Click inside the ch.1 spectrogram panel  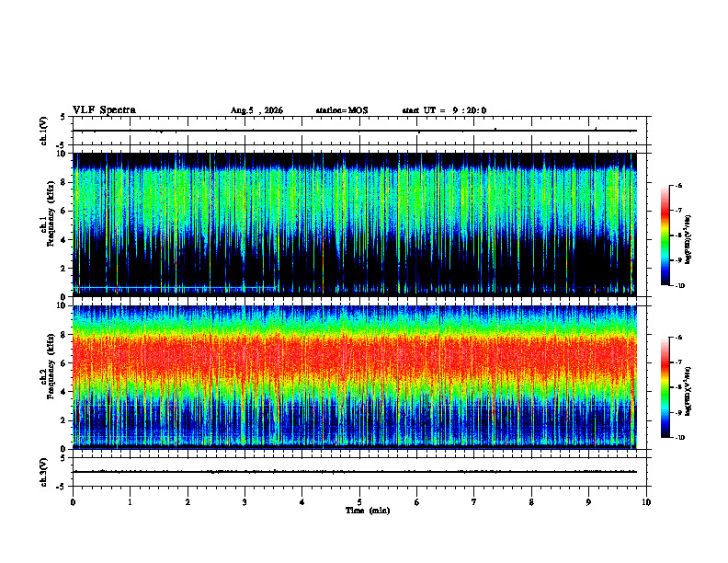355,224
